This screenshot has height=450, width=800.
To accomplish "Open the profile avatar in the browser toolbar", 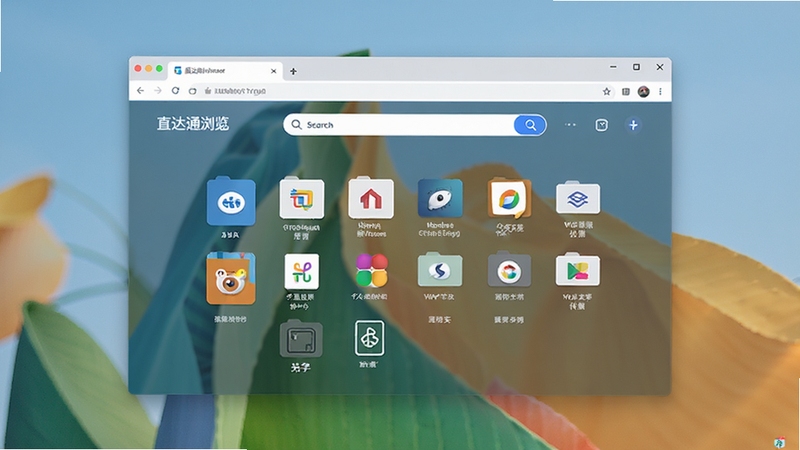I will 643,91.
